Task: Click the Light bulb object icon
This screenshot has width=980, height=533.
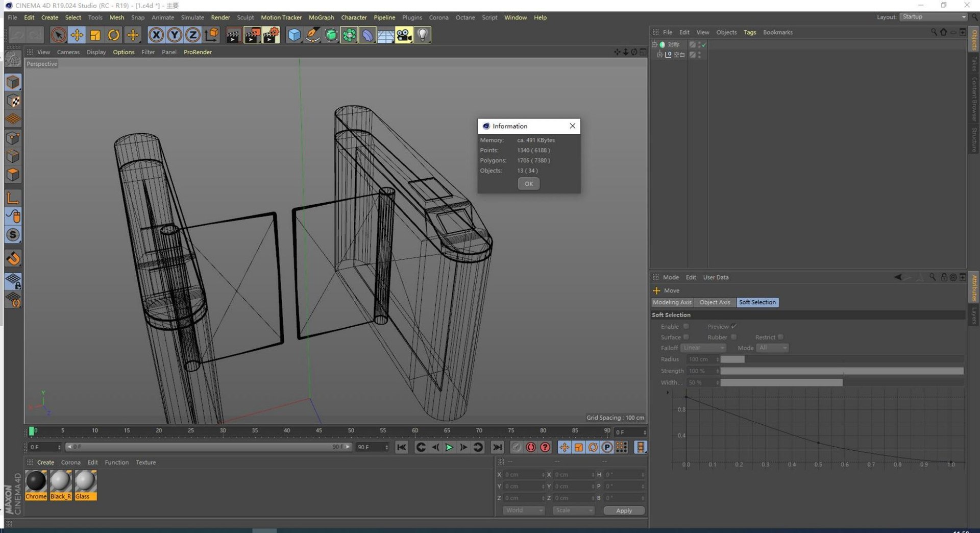Action: click(x=422, y=35)
